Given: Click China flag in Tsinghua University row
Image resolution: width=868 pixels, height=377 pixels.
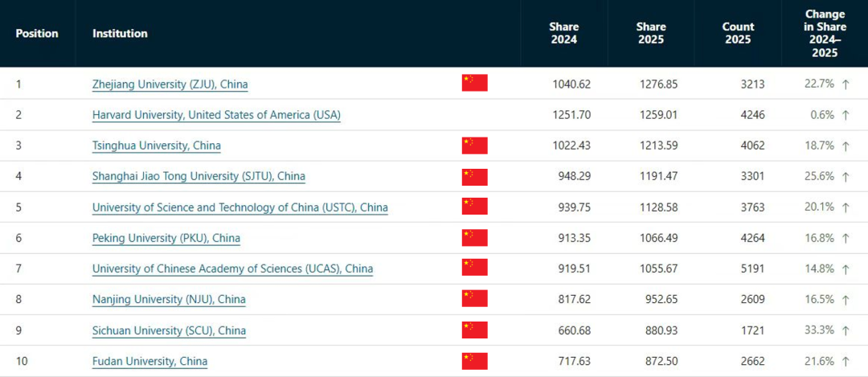Looking at the screenshot, I should [475, 145].
